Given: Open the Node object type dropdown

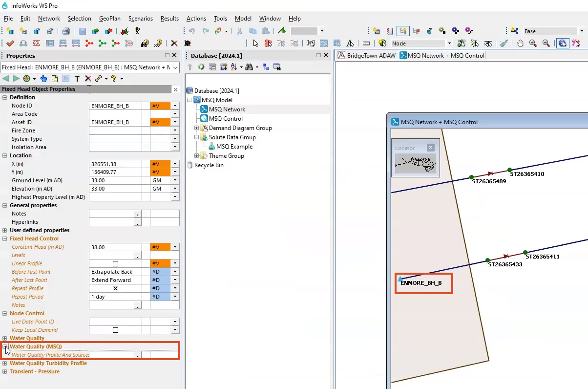Looking at the screenshot, I should [449, 43].
